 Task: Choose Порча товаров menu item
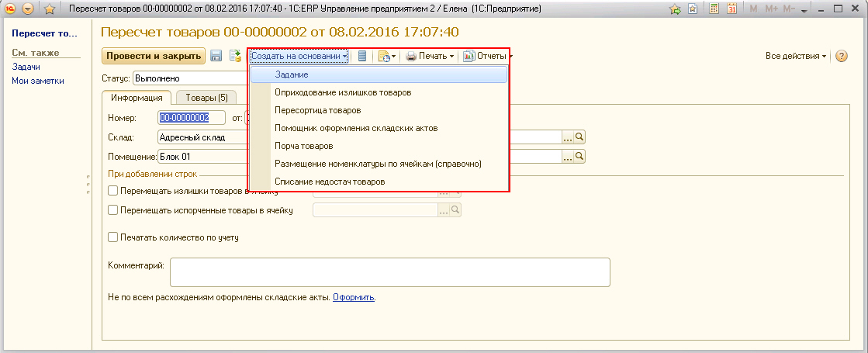tap(379, 146)
